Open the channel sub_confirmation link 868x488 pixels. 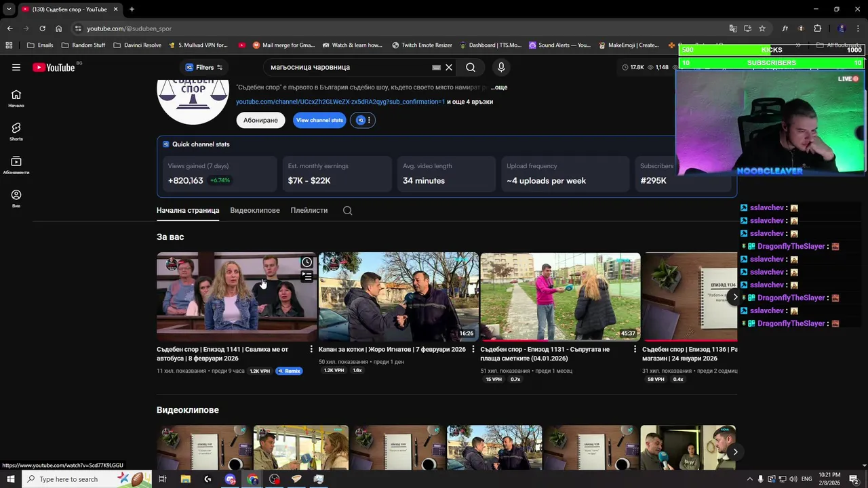[x=340, y=102]
